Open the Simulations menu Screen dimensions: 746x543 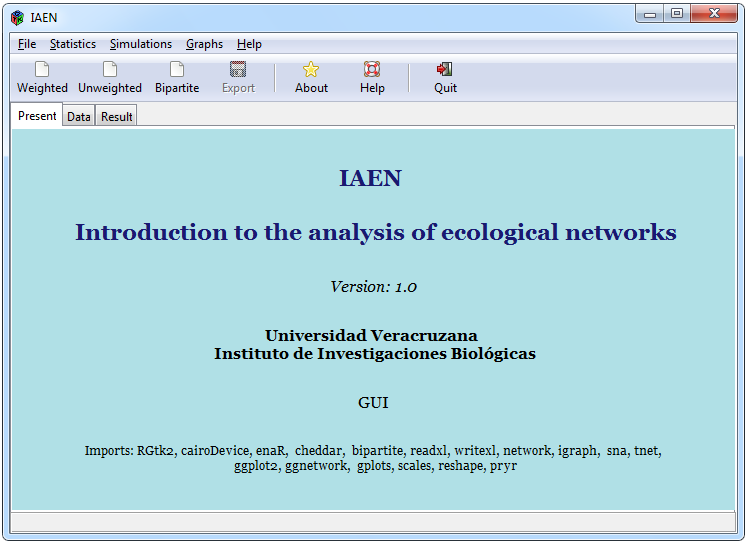(141, 44)
